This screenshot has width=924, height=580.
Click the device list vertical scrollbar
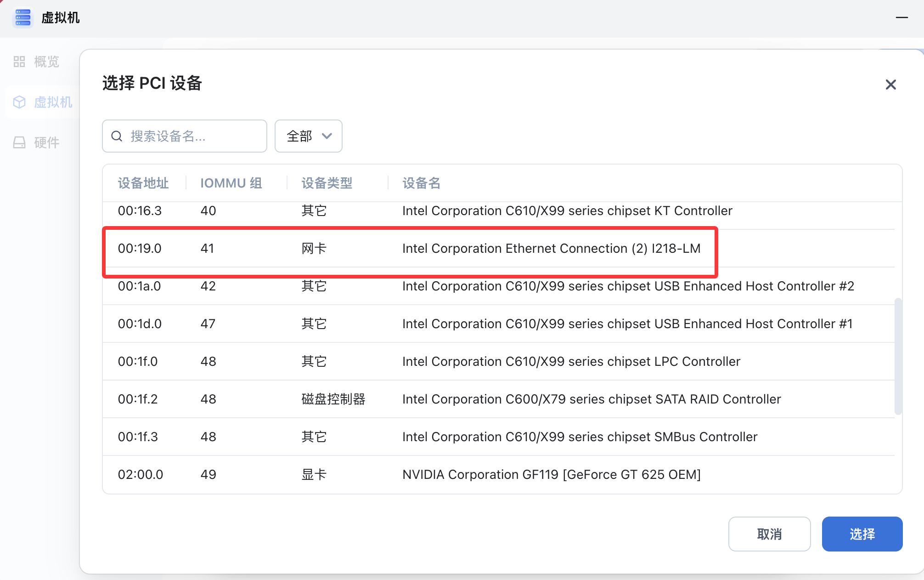[898, 356]
